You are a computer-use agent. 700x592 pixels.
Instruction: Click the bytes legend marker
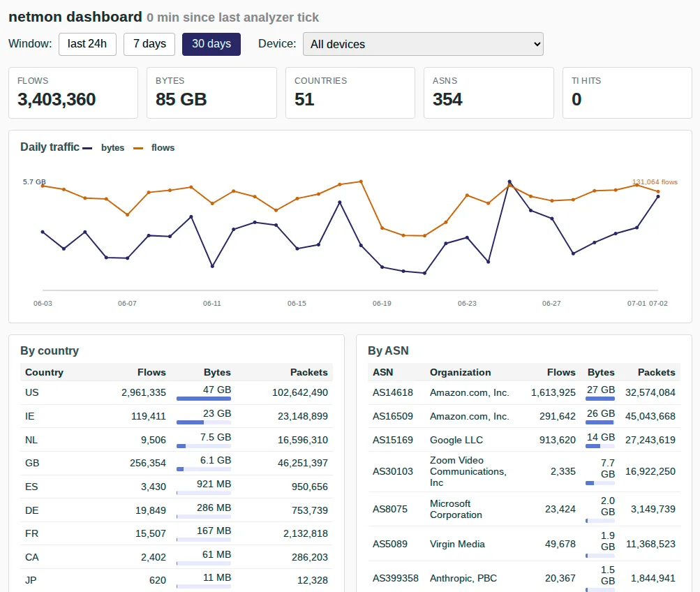coord(87,148)
